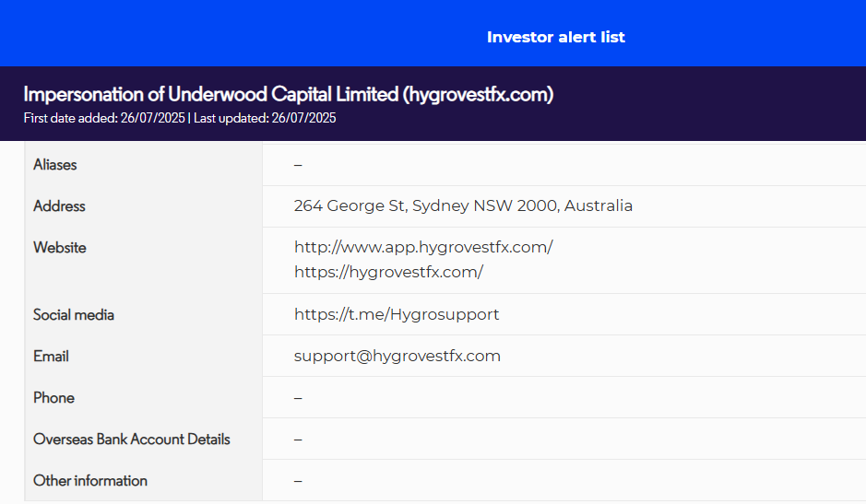
Task: Select the Aliases row label
Action: tap(54, 165)
